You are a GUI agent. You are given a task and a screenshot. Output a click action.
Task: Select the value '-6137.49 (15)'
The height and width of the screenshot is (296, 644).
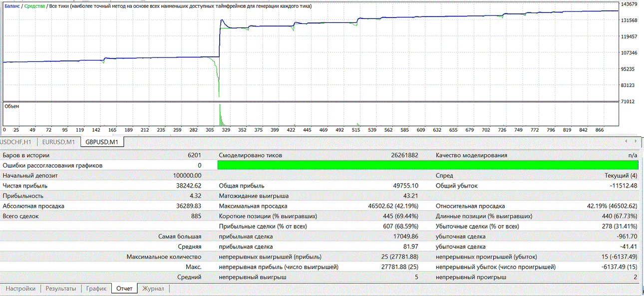(619, 267)
